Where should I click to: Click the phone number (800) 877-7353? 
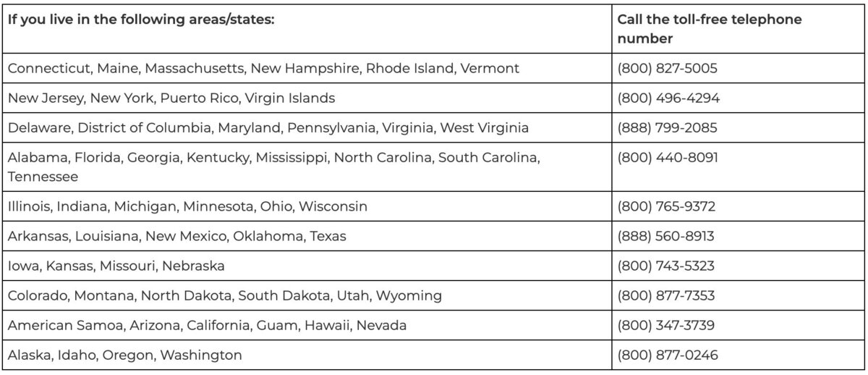pyautogui.click(x=666, y=295)
